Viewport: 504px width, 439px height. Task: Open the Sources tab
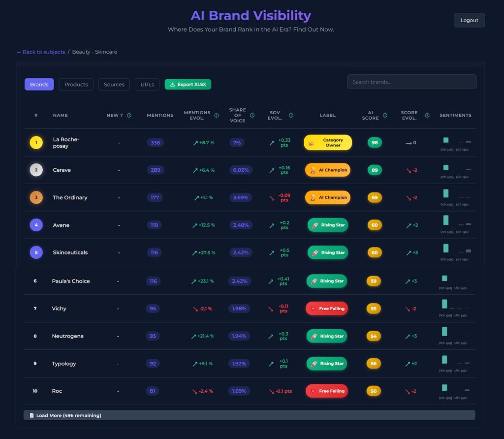(x=114, y=84)
